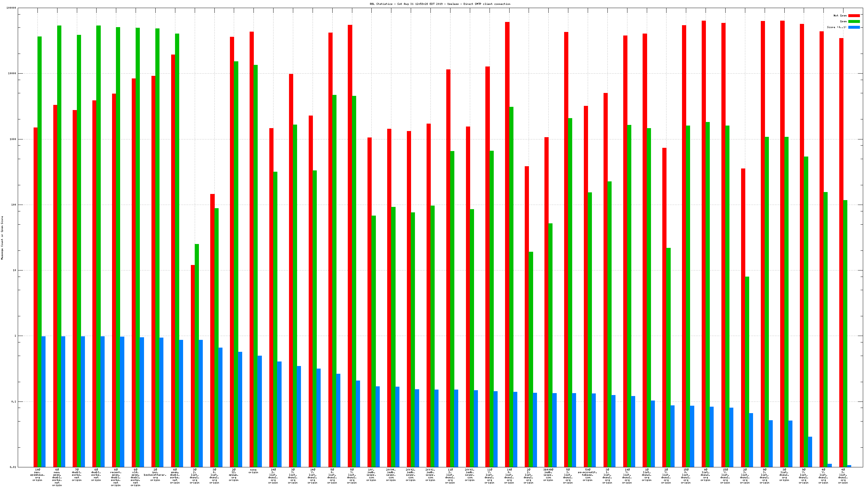Click the 0.01 y-axis tick label
868x488 pixels.
coord(13,467)
